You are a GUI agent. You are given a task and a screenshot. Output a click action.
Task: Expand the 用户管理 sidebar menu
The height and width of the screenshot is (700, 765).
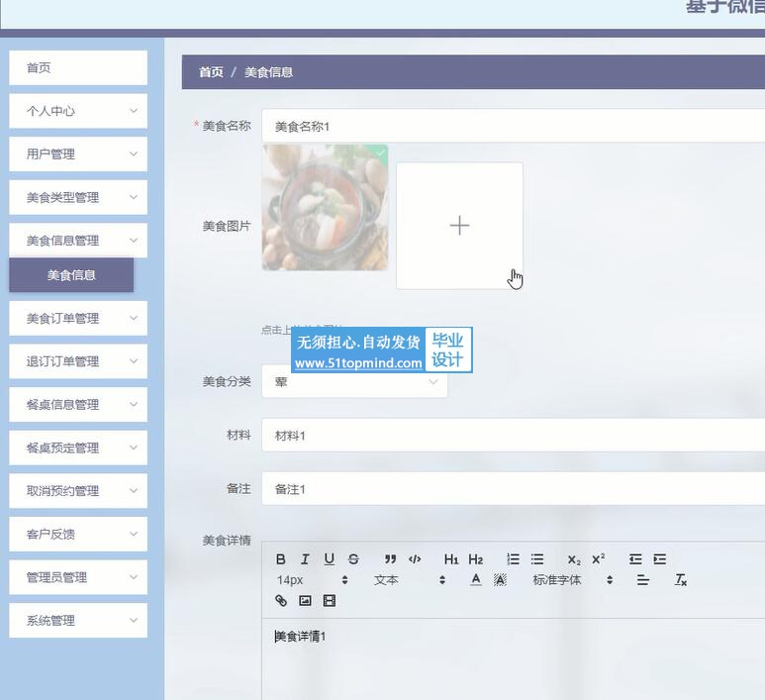(x=78, y=154)
